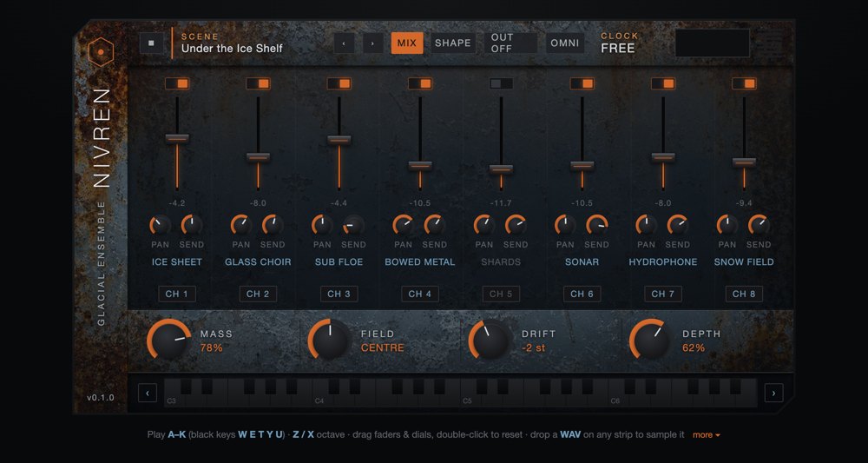Viewport: 868px width, 463px height.
Task: Click the Sonar PAN knob
Action: [565, 225]
